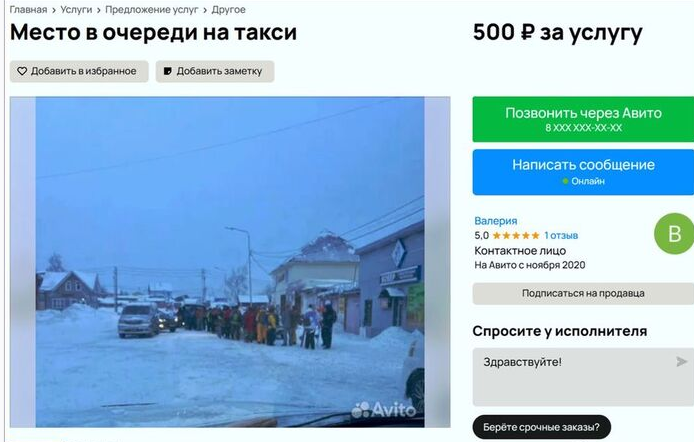Click the Avito watermark logo on the photo

coord(384,410)
